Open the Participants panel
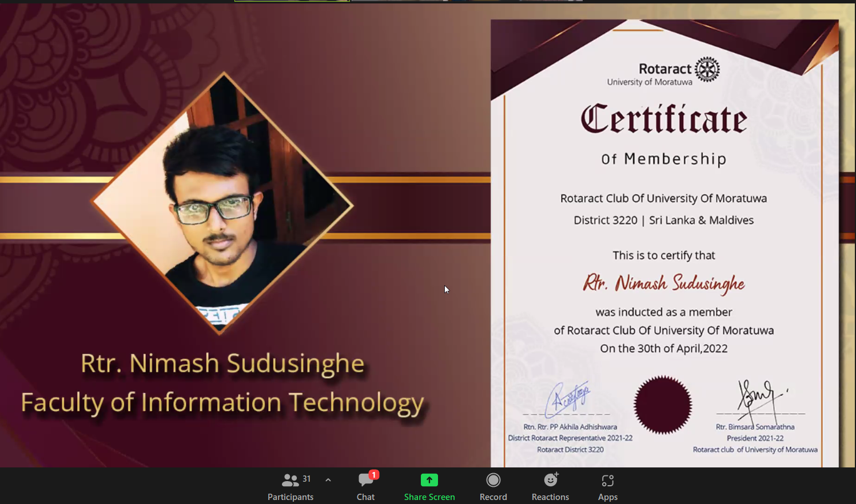The image size is (856, 504). click(x=290, y=487)
